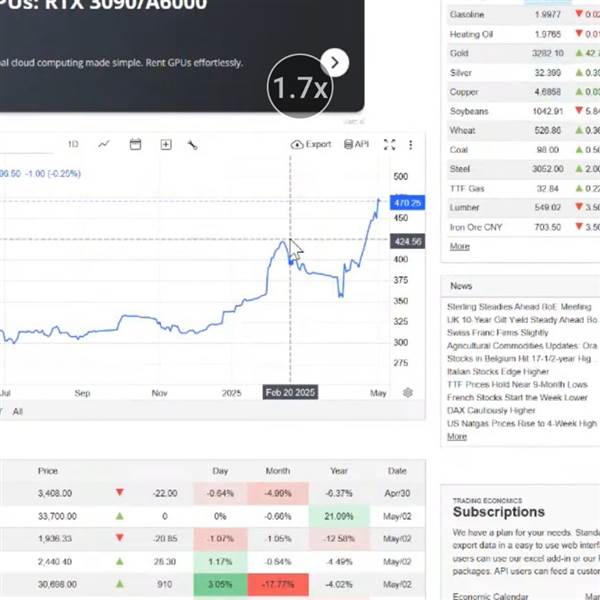Open More news link
600x600 pixels.
(x=457, y=436)
